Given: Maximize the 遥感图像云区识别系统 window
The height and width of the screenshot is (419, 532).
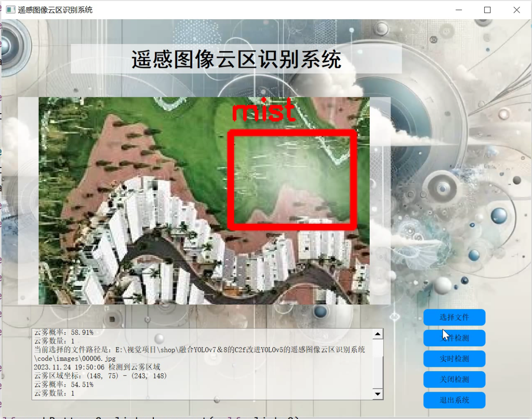Looking at the screenshot, I should coord(487,10).
